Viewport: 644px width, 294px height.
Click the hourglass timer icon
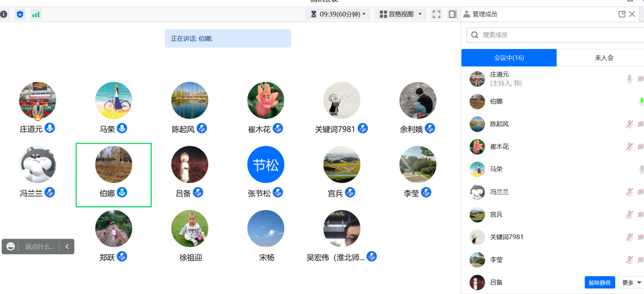[x=314, y=14]
